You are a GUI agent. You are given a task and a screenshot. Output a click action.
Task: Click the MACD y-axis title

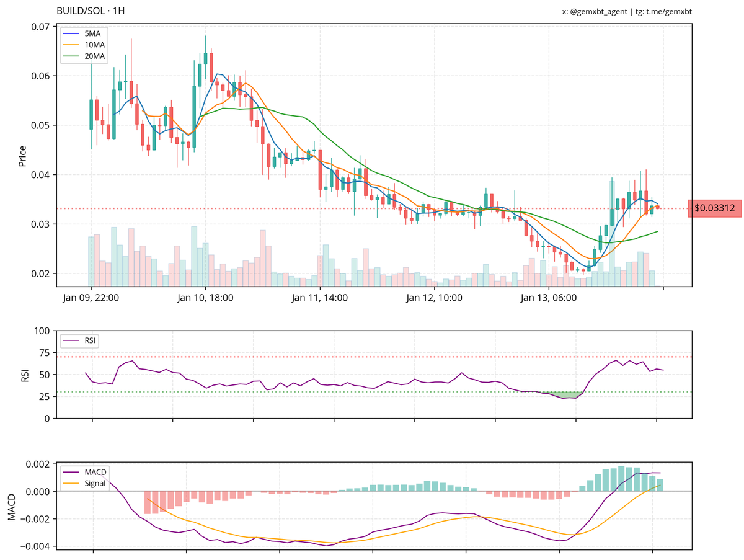pos(12,505)
